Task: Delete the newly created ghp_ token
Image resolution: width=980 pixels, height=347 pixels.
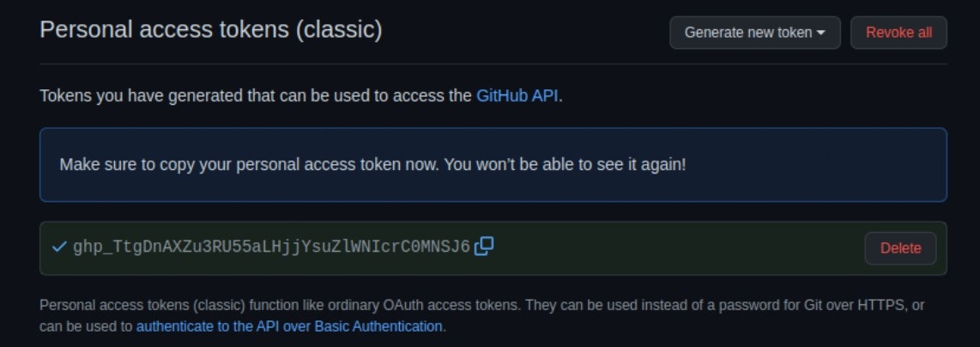Action: [901, 248]
